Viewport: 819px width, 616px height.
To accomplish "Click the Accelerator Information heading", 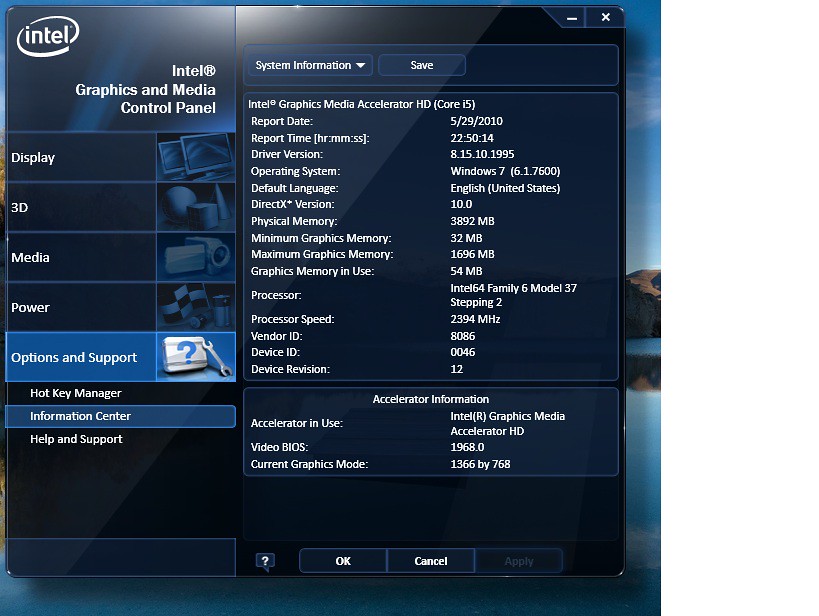I will 431,399.
